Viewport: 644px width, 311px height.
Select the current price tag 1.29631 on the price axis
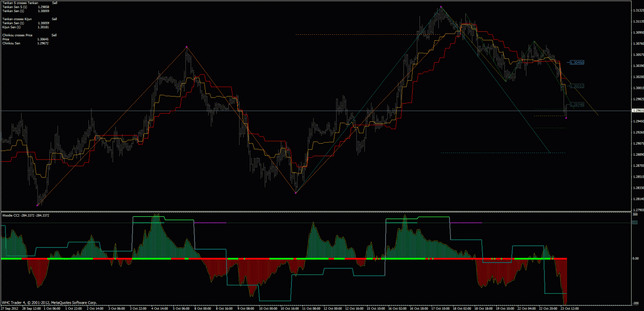click(637, 110)
